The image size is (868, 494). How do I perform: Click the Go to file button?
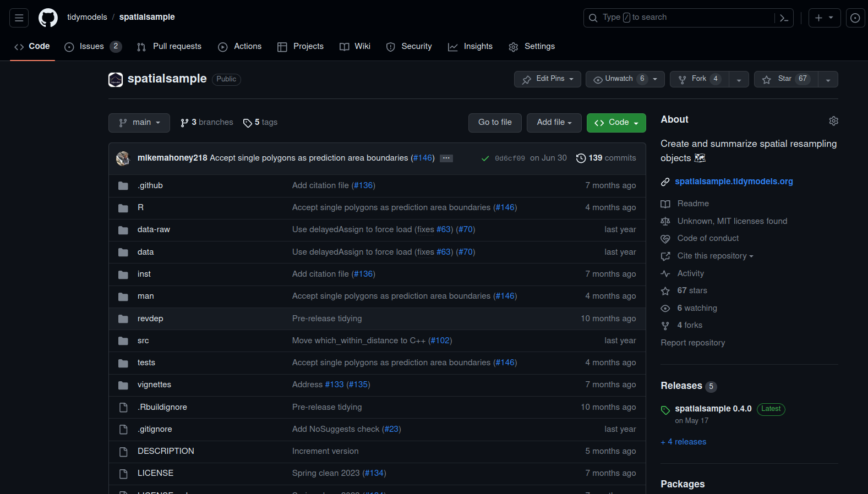[x=495, y=123]
